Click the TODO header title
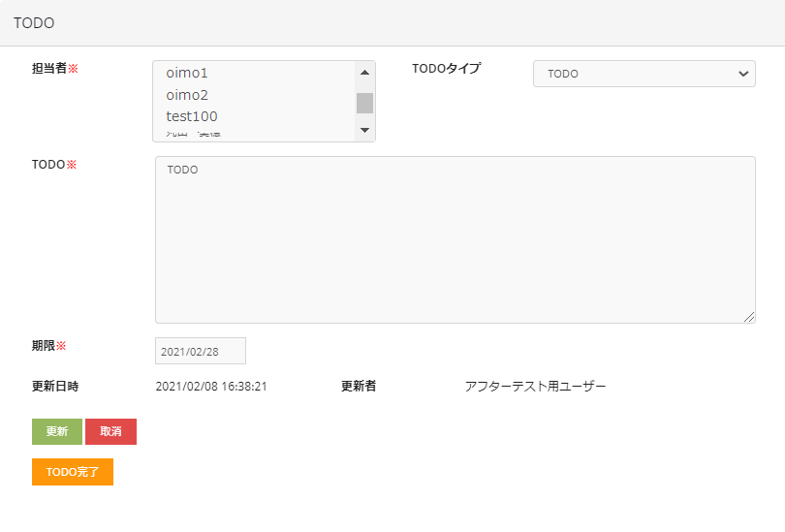Screen dimensions: 785x532 click(x=34, y=22)
